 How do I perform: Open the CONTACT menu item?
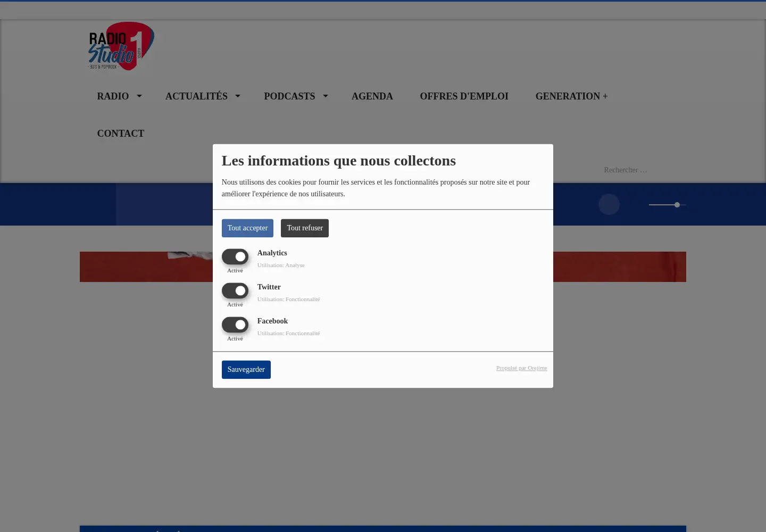point(121,134)
